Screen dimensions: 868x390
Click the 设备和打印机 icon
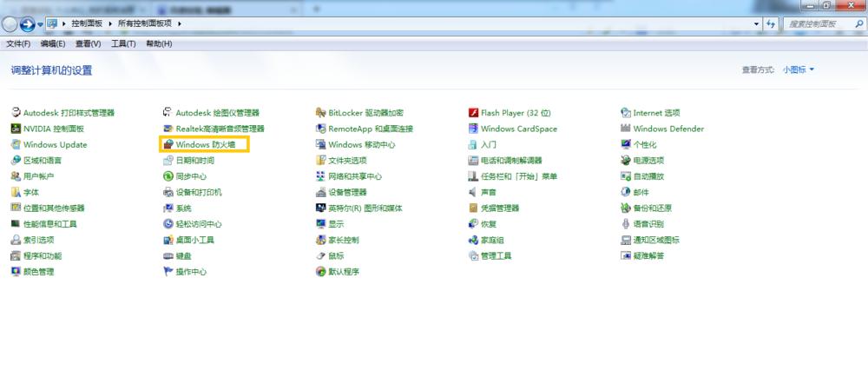[168, 192]
